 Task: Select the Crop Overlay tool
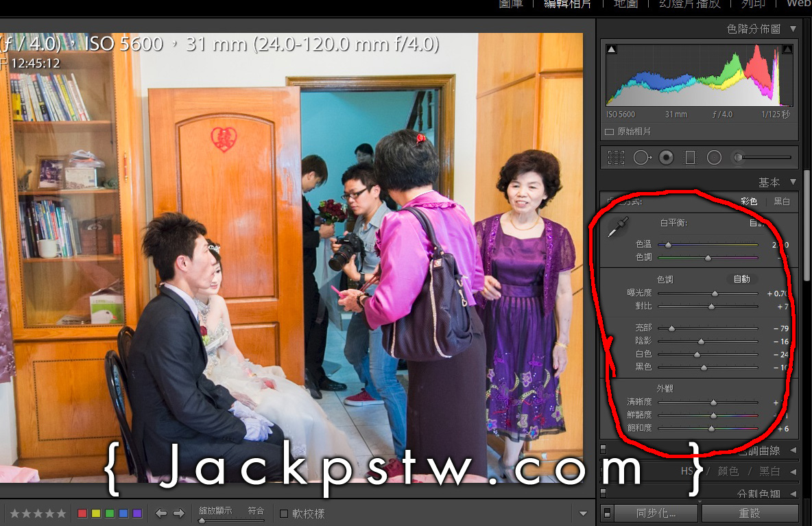pyautogui.click(x=616, y=158)
